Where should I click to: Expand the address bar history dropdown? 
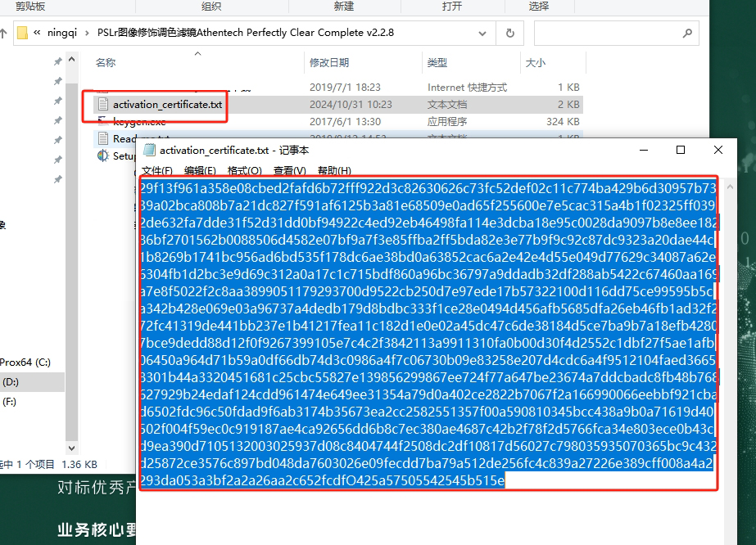pyautogui.click(x=482, y=34)
